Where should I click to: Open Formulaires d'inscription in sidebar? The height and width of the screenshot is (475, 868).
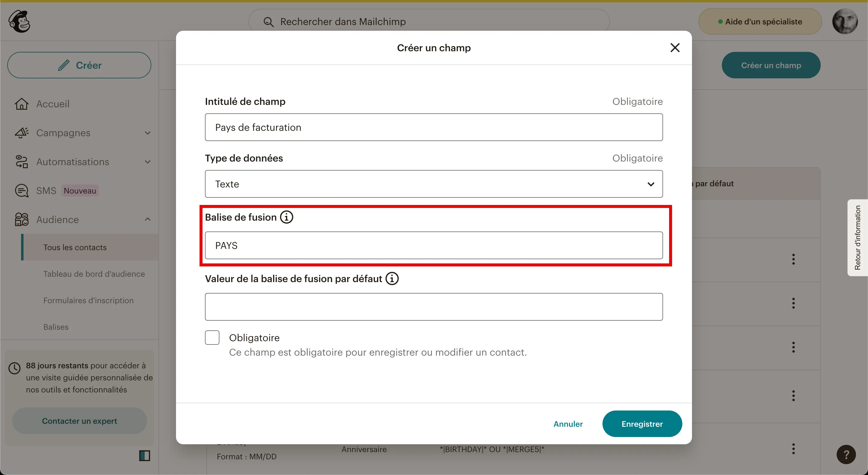click(89, 300)
